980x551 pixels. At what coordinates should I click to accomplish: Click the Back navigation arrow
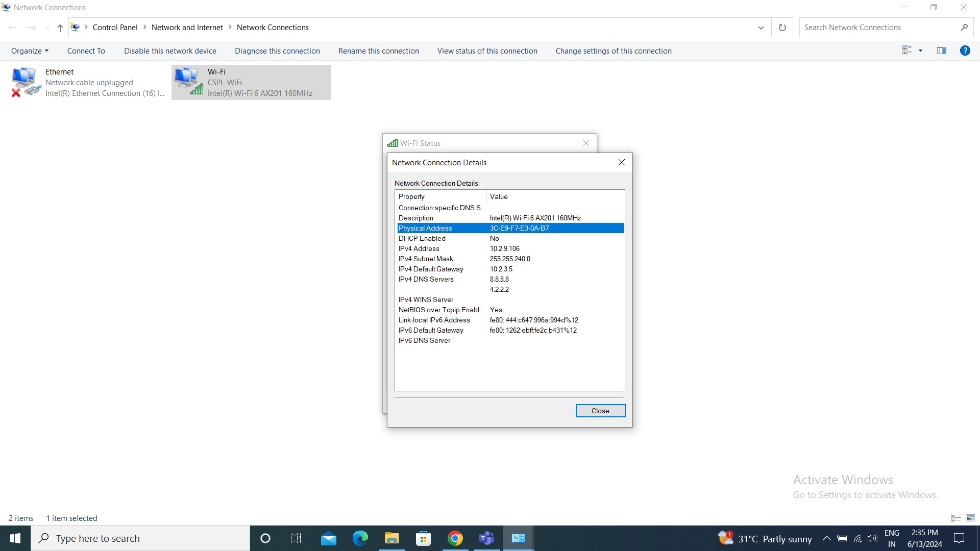coord(12,28)
